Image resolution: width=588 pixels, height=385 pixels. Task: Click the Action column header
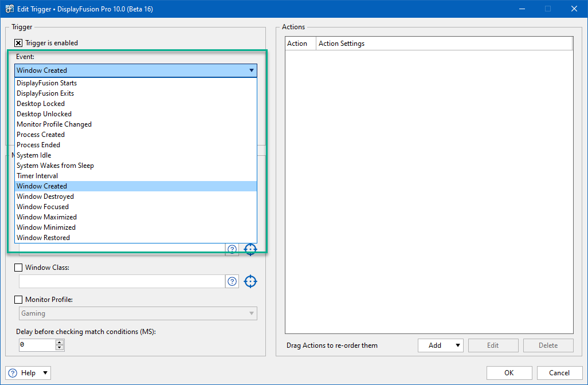point(300,44)
